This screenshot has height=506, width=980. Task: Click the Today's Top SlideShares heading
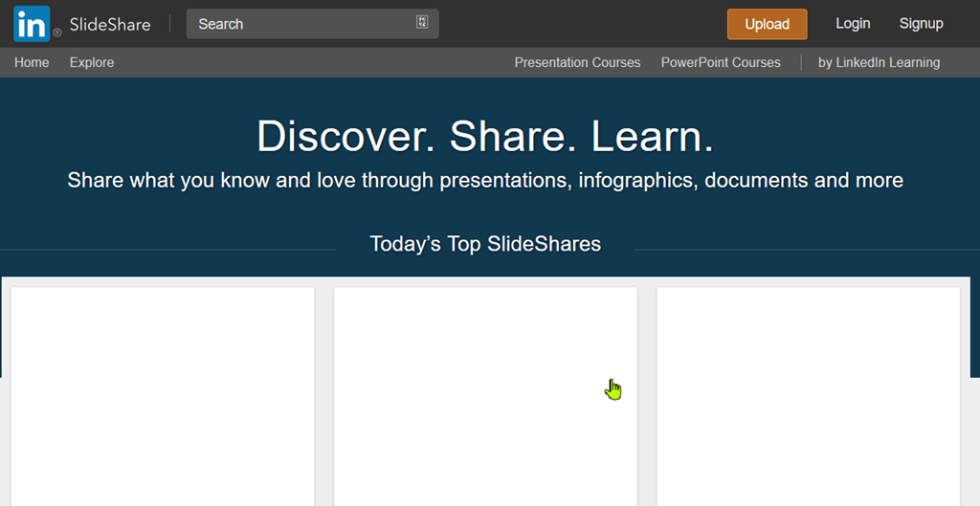pyautogui.click(x=485, y=244)
